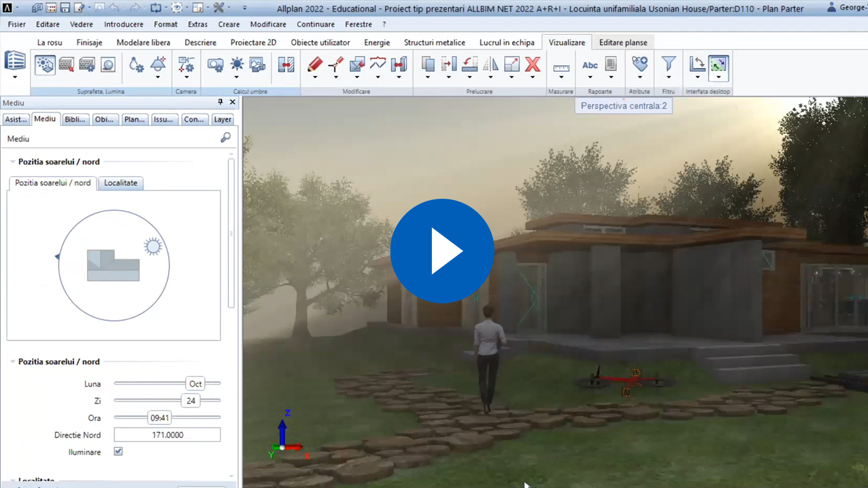868x488 pixels.
Task: Toggle the Iluminare checkbox
Action: coord(118,451)
